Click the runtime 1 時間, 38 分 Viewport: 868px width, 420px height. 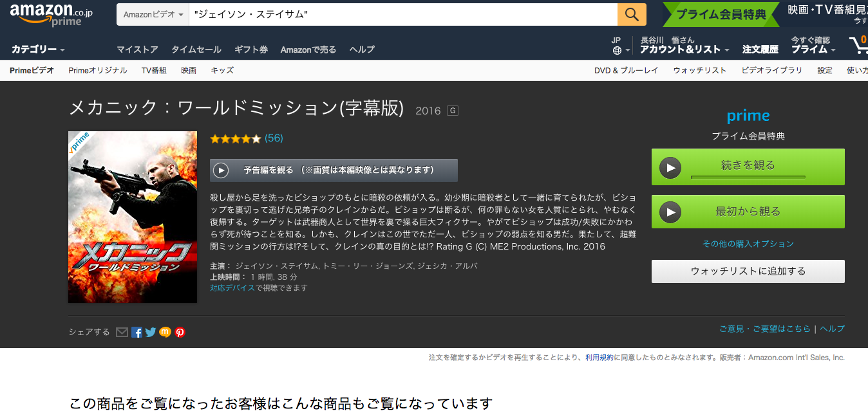[274, 277]
